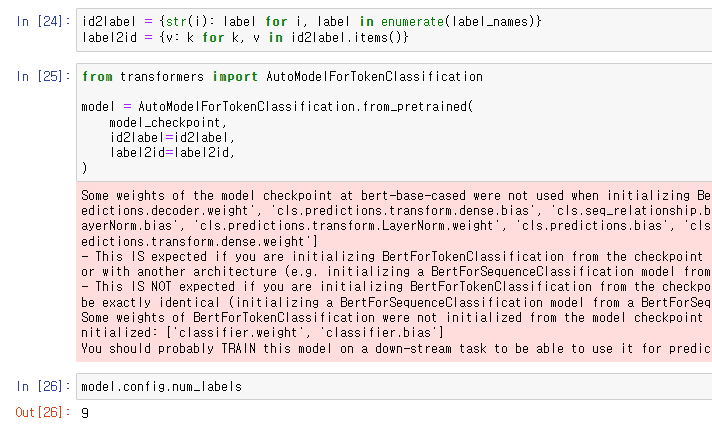The width and height of the screenshot is (712, 433).
Task: Click the 'id2label=id2label,' argument line
Action: pos(172,138)
